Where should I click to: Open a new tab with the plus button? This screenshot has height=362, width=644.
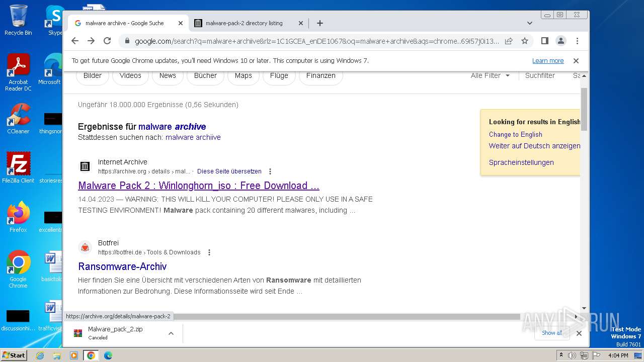[x=319, y=23]
